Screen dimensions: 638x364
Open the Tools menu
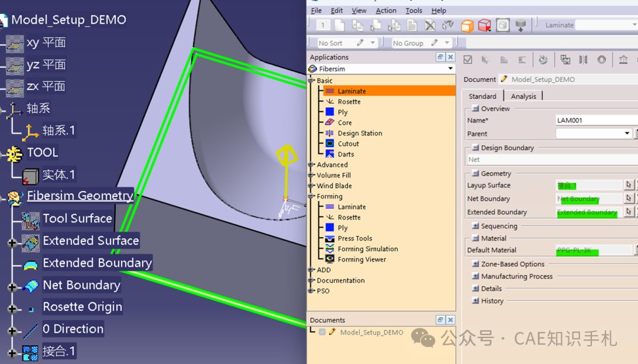pyautogui.click(x=414, y=11)
